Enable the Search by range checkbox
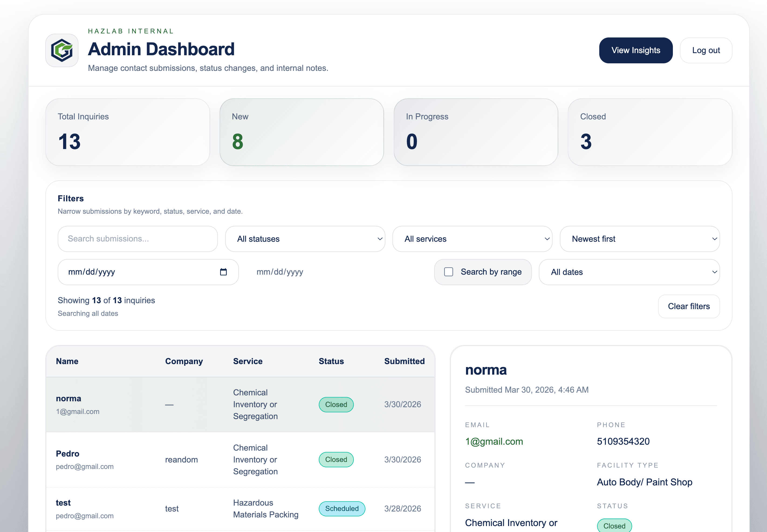This screenshot has height=532, width=767. (x=448, y=272)
